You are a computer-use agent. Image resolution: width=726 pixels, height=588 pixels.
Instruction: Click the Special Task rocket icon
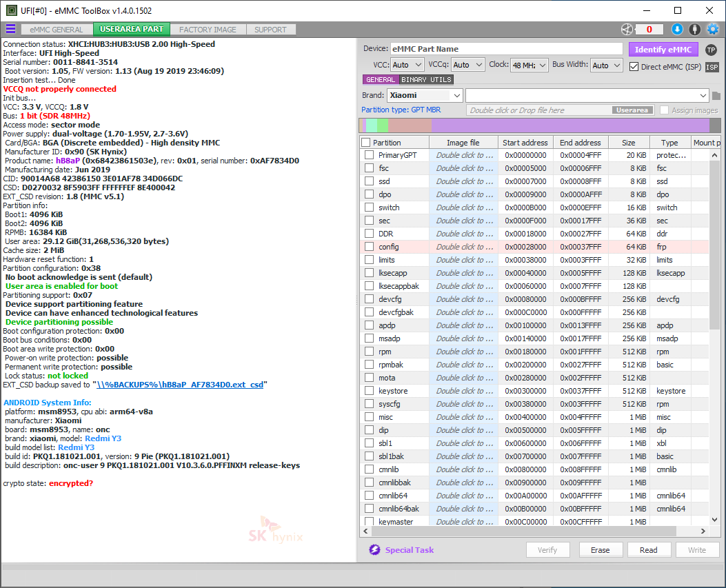point(374,549)
